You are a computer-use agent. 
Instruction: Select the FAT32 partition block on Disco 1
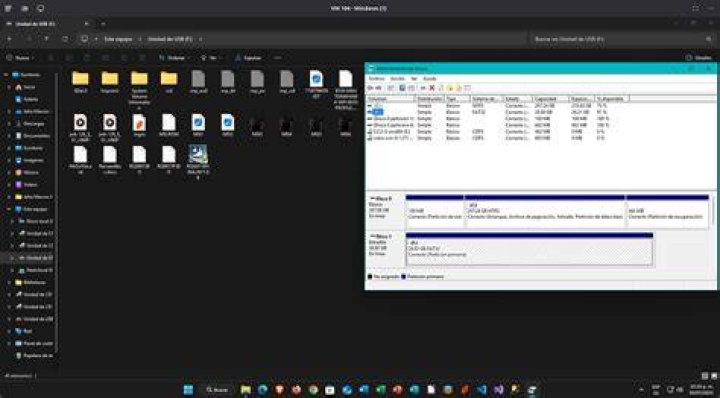[x=529, y=249]
